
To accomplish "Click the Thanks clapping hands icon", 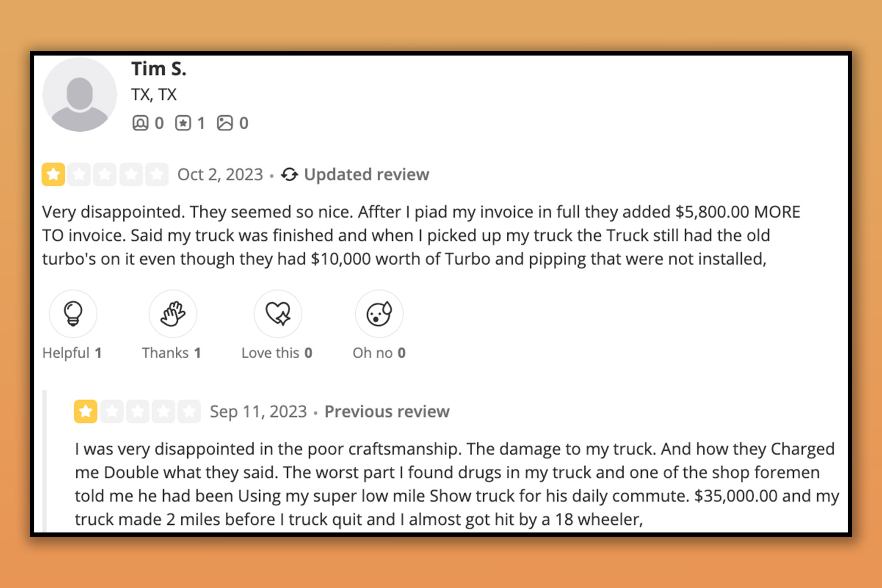I will (x=173, y=313).
